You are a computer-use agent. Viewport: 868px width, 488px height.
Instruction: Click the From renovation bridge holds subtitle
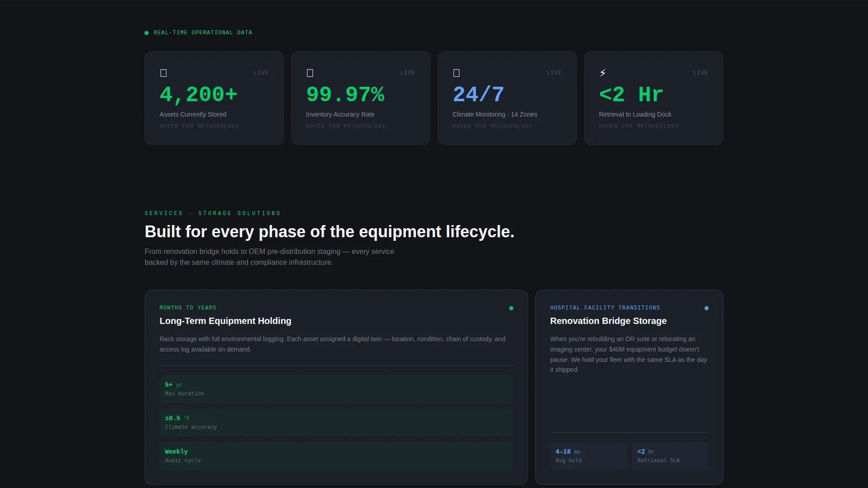[269, 257]
